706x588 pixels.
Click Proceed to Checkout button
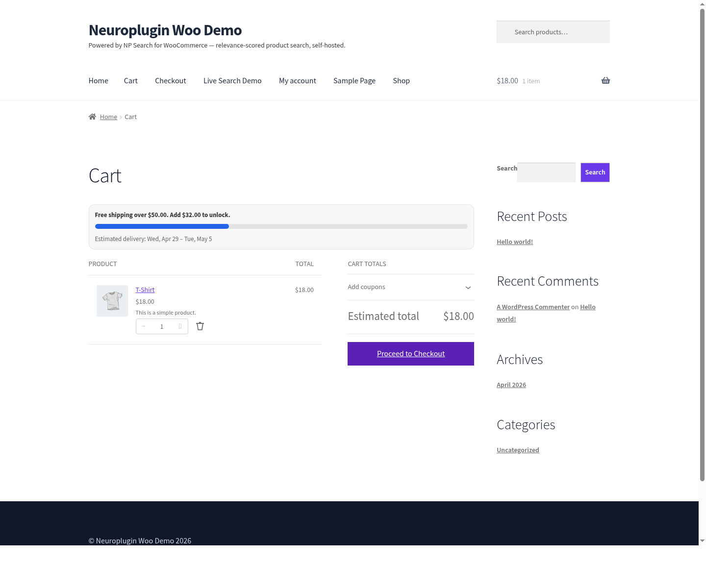411,354
